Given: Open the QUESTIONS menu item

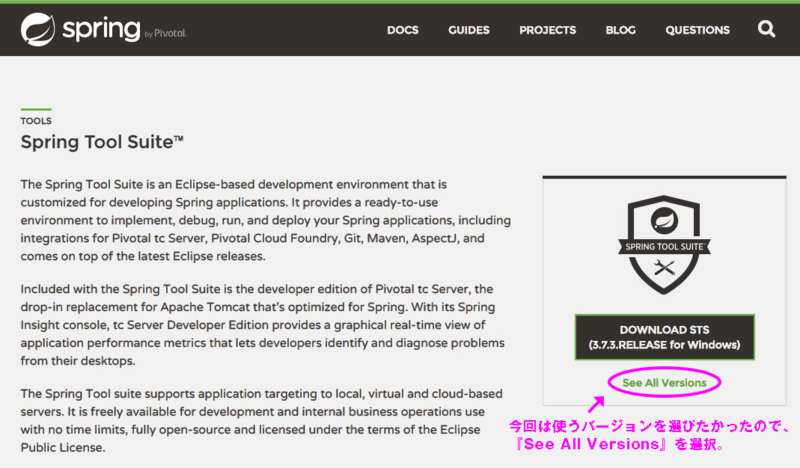Looking at the screenshot, I should (697, 30).
